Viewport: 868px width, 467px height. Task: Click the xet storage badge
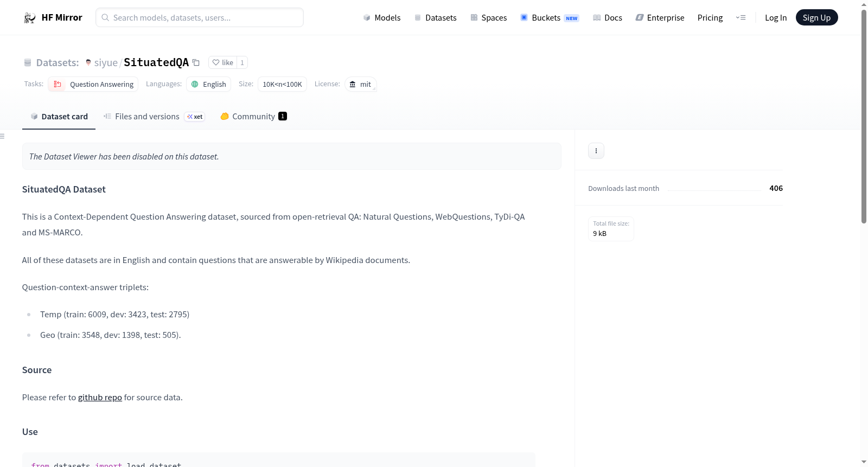pos(195,117)
